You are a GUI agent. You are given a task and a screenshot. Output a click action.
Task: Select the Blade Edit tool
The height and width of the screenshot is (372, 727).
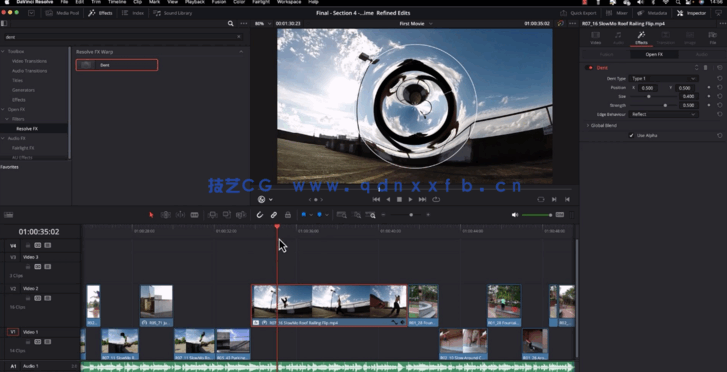[195, 215]
